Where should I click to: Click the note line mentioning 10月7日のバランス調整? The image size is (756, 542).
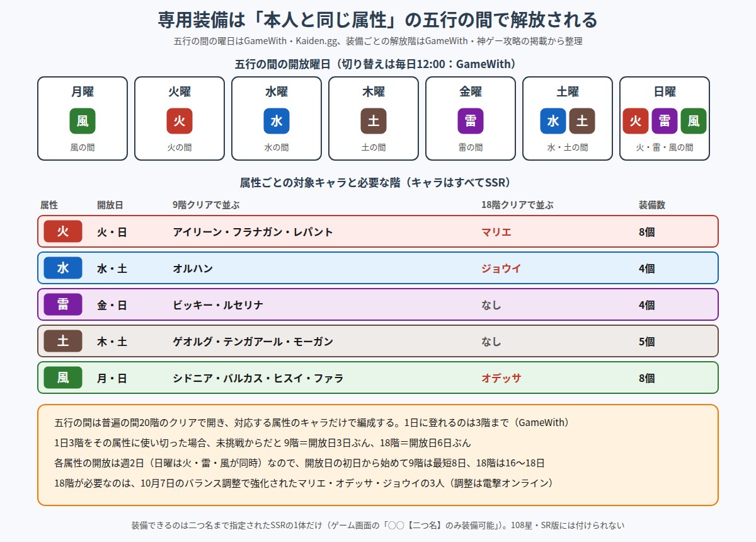pyautogui.click(x=304, y=483)
